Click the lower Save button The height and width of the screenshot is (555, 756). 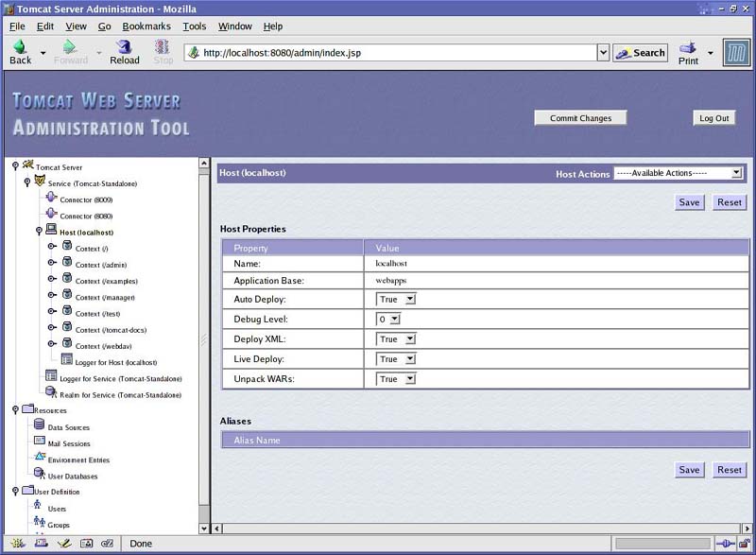point(689,470)
